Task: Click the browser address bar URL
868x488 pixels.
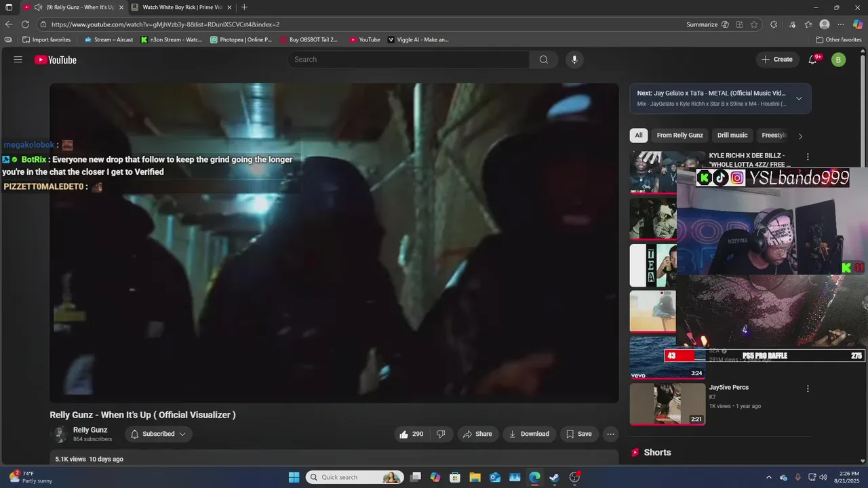Action: [x=165, y=24]
